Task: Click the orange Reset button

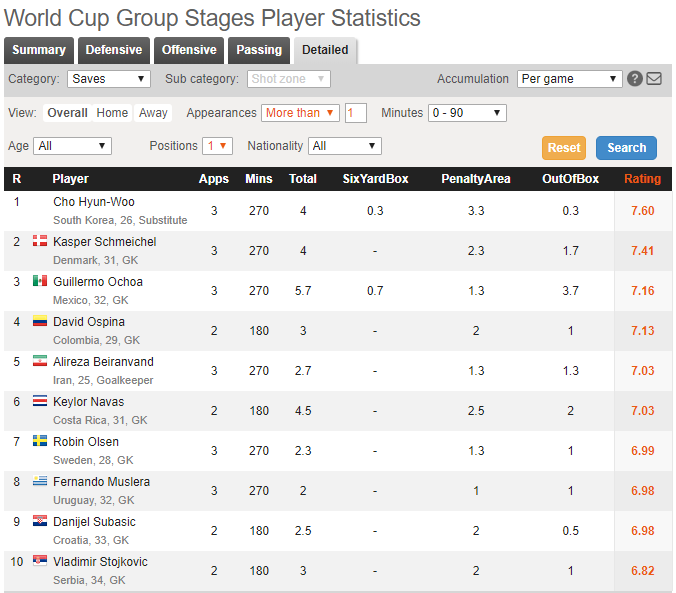Action: [564, 147]
